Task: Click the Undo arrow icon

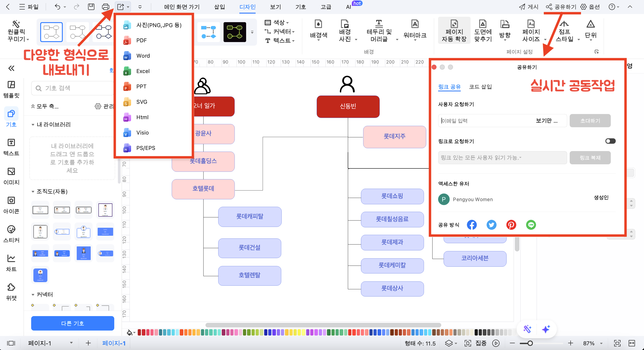Action: [58, 7]
